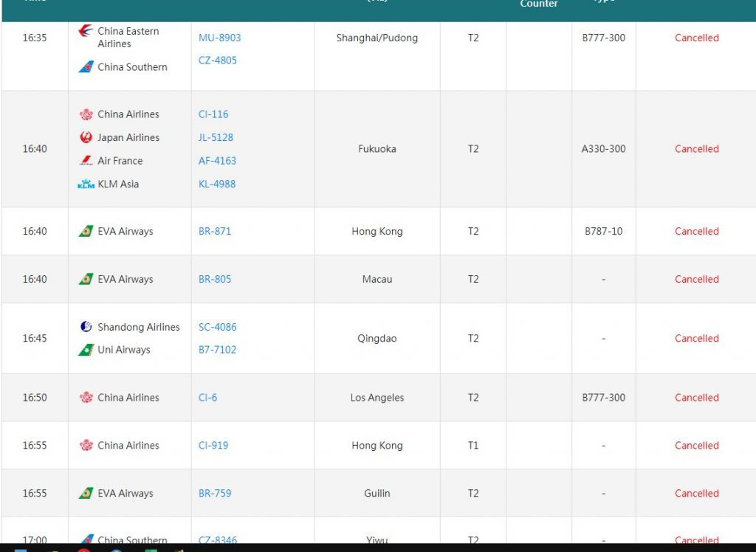Click the Shandong Airlines logo

coord(86,327)
